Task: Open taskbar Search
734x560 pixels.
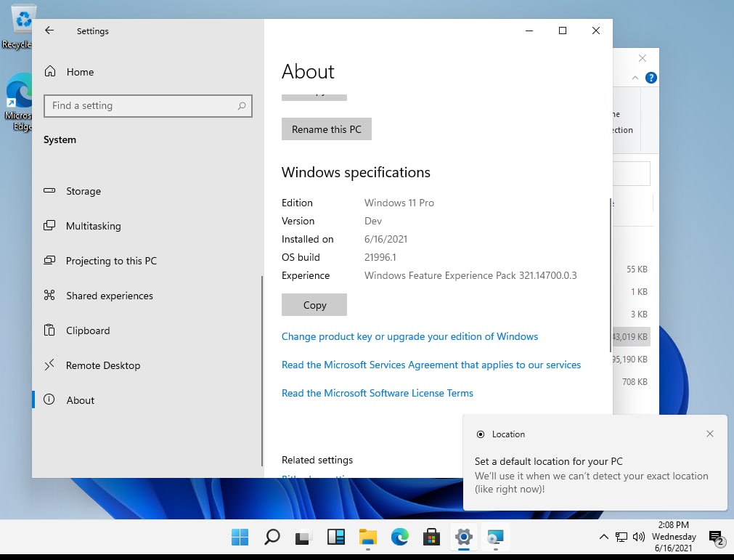Action: tap(272, 537)
